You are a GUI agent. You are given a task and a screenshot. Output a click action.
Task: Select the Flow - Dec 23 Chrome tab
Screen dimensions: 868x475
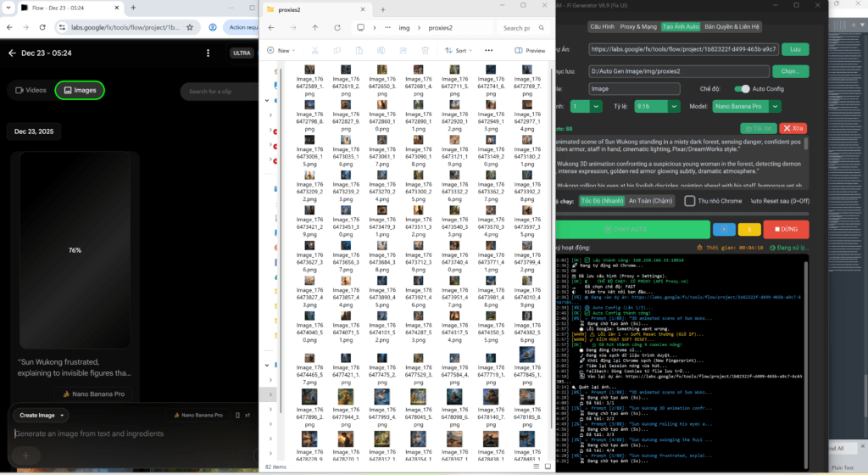tap(70, 8)
